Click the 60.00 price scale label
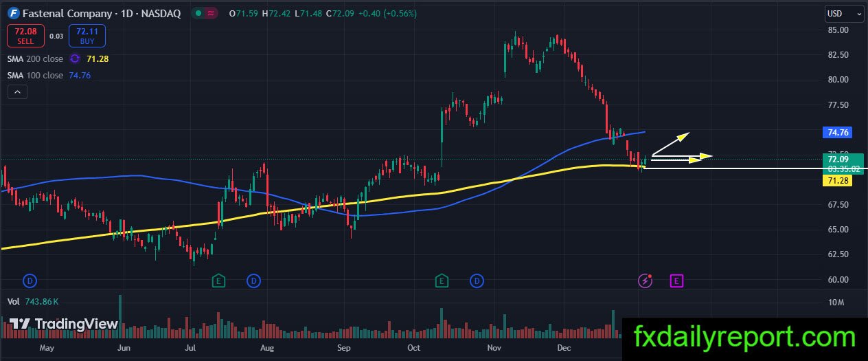The height and width of the screenshot is (361, 868). [x=838, y=280]
